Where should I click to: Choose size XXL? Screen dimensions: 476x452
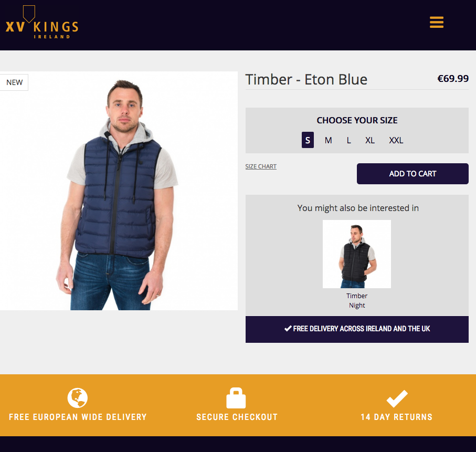(x=396, y=140)
